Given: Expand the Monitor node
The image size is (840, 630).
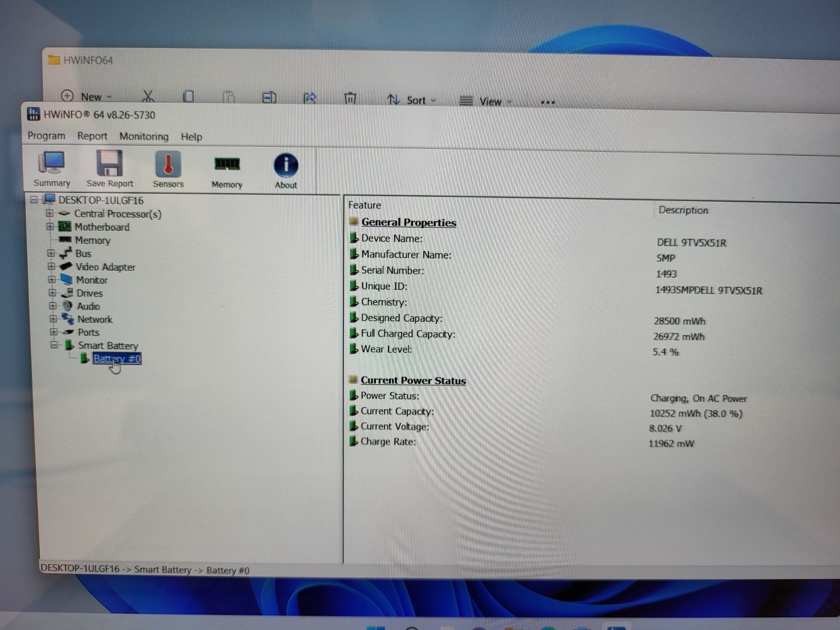Looking at the screenshot, I should (x=52, y=279).
